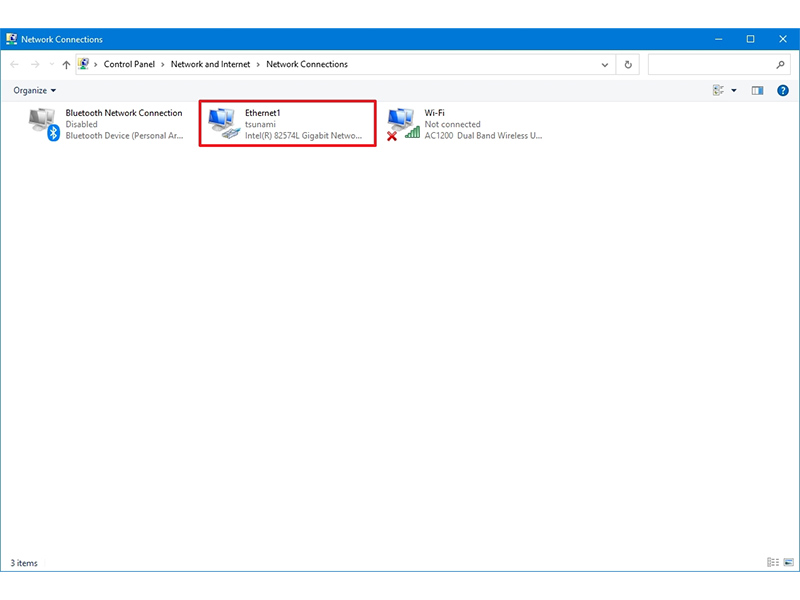Maximize the Network Connections window

tap(750, 39)
